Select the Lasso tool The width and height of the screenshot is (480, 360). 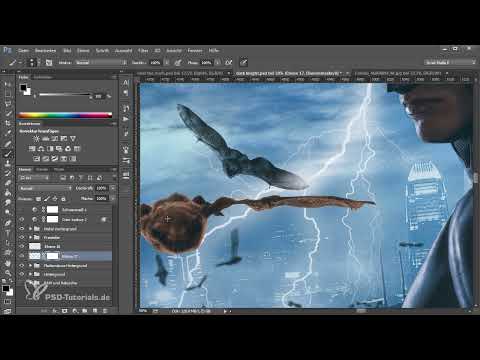[x=8, y=104]
